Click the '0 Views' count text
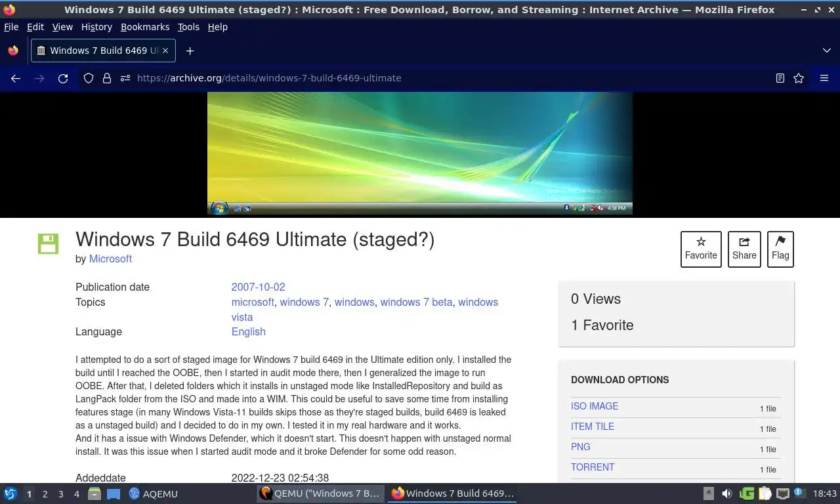 pos(596,299)
